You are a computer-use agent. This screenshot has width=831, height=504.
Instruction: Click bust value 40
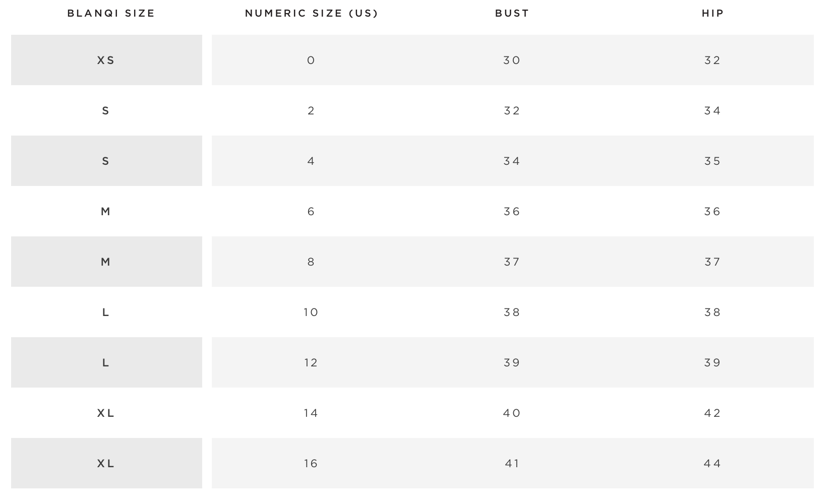click(x=512, y=413)
